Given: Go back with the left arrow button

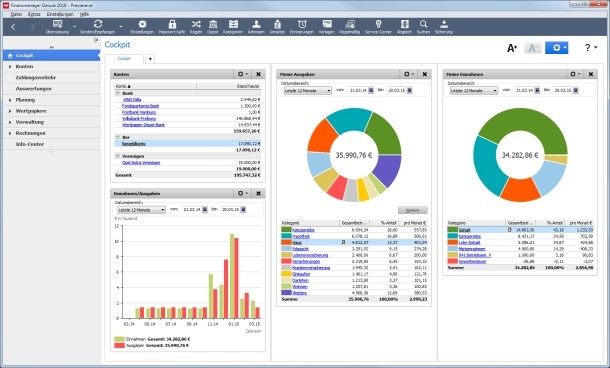Looking at the screenshot, I should [x=13, y=27].
